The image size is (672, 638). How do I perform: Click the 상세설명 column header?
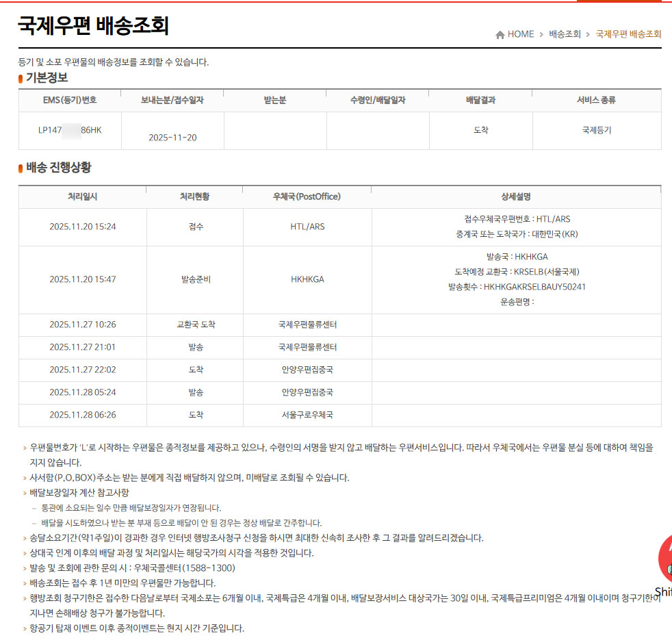click(516, 196)
